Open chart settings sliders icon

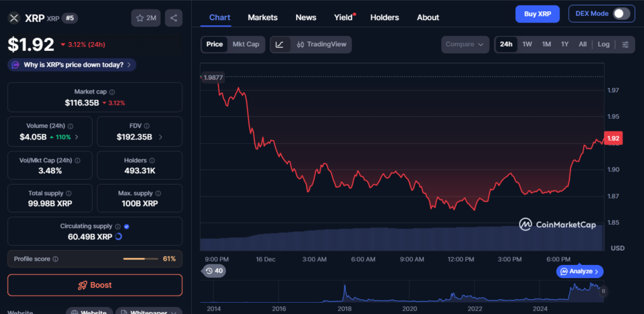pos(625,45)
